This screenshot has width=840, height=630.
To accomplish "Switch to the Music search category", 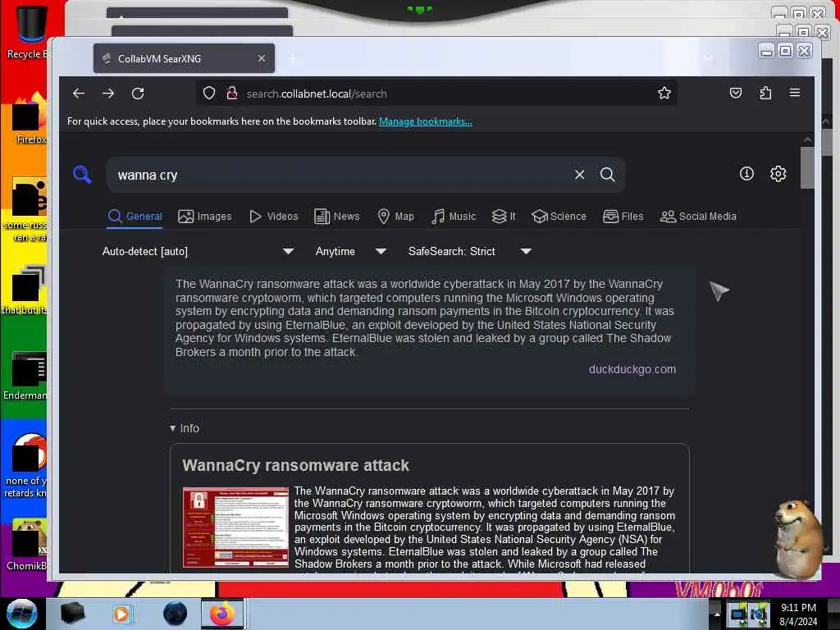I will click(x=453, y=217).
